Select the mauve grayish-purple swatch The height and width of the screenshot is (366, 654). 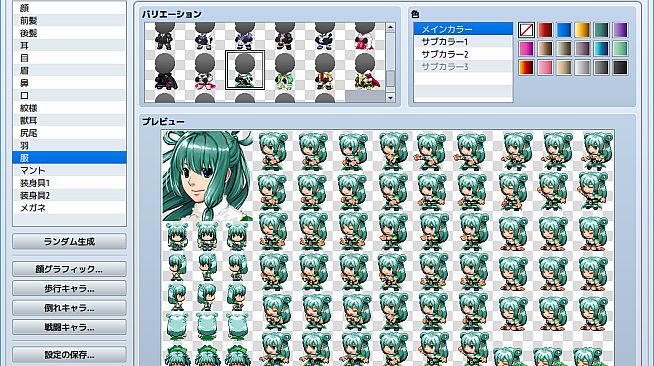coord(582,49)
